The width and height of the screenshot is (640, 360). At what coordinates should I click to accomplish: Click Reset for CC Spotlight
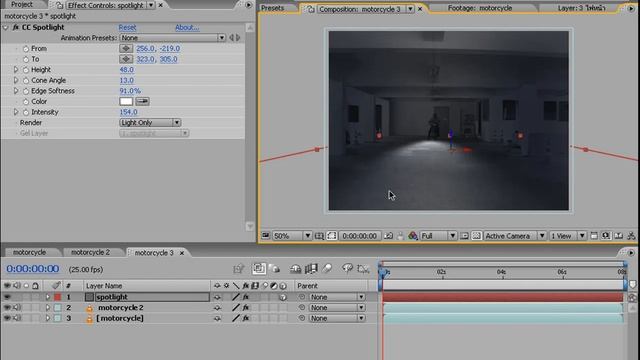(127, 27)
